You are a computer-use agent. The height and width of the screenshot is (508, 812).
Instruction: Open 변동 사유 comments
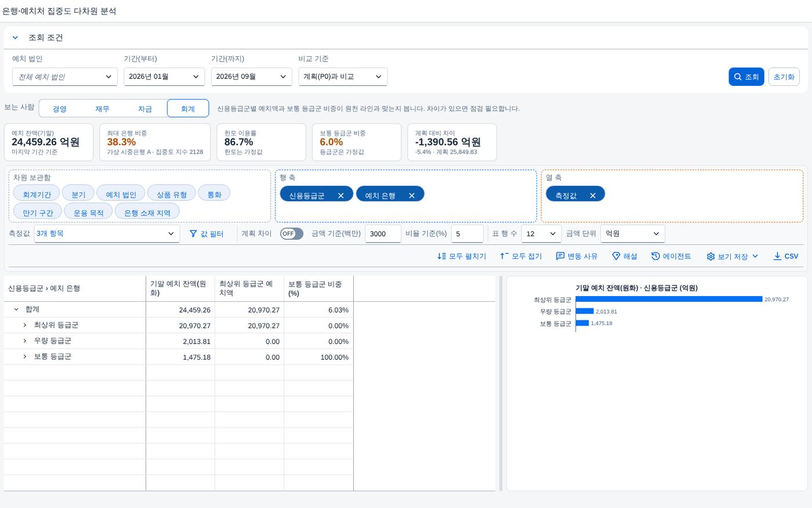[x=577, y=256]
